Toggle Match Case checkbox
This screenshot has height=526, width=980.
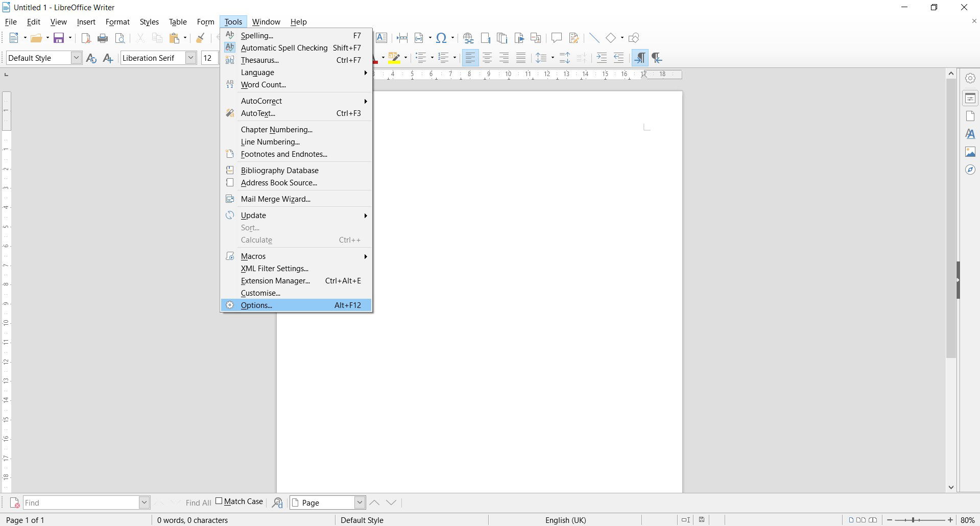click(x=219, y=501)
